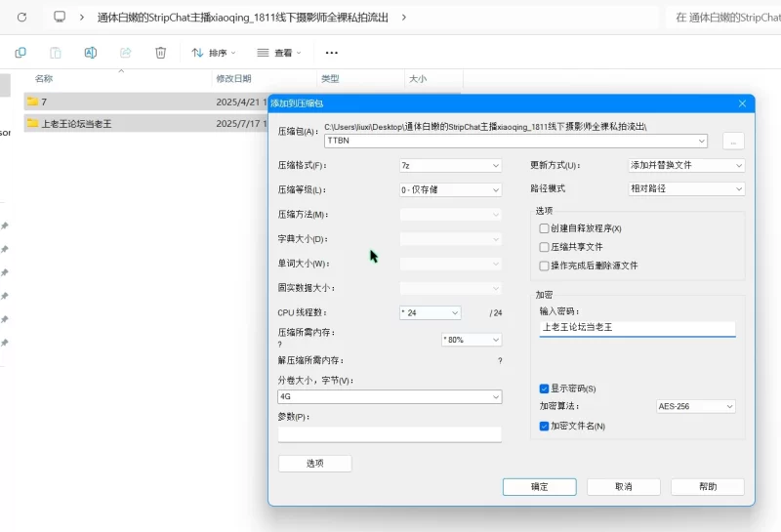Open the 更新方式 dropdown
The width and height of the screenshot is (781, 532).
[x=686, y=165]
